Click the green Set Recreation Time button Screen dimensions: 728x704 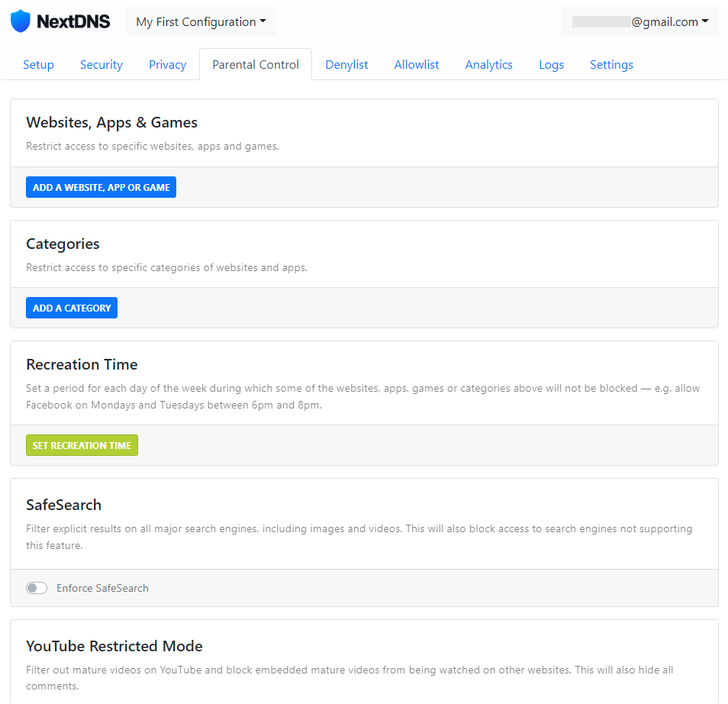pos(82,445)
